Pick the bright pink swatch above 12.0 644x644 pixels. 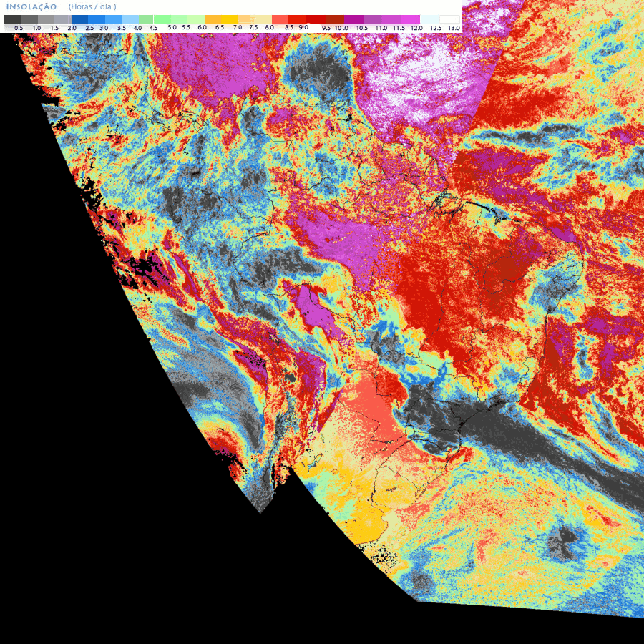[410, 19]
